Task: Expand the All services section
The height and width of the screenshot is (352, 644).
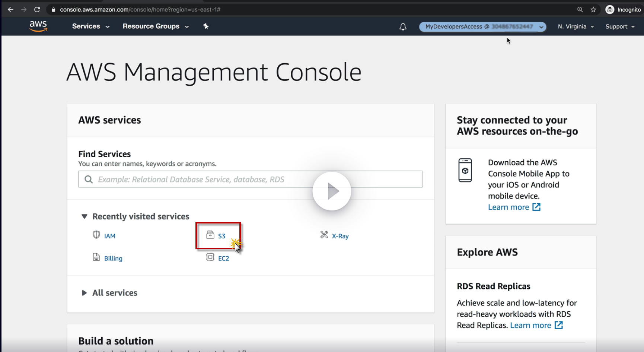Action: click(85, 293)
